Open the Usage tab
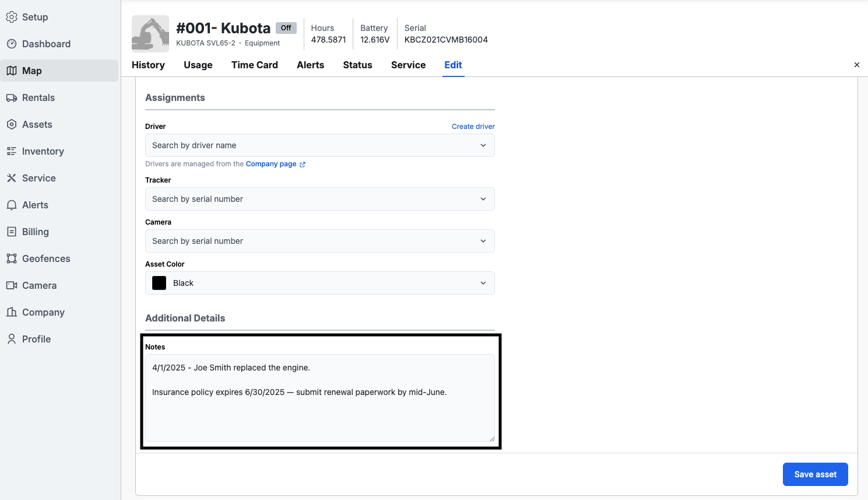868x500 pixels. (x=198, y=65)
